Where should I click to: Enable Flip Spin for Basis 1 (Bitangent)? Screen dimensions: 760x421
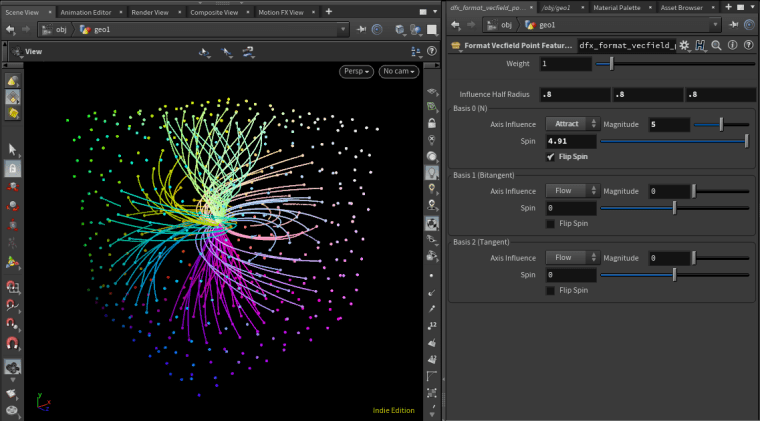click(x=552, y=223)
